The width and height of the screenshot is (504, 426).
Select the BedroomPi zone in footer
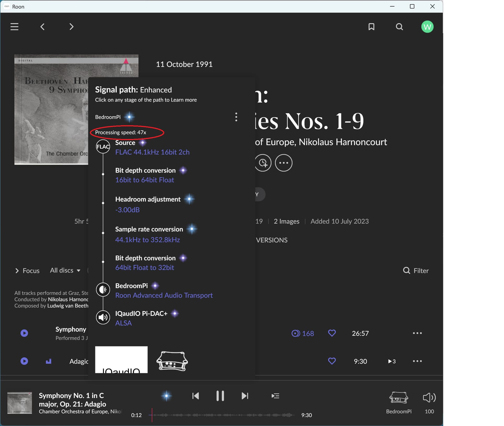click(x=399, y=403)
